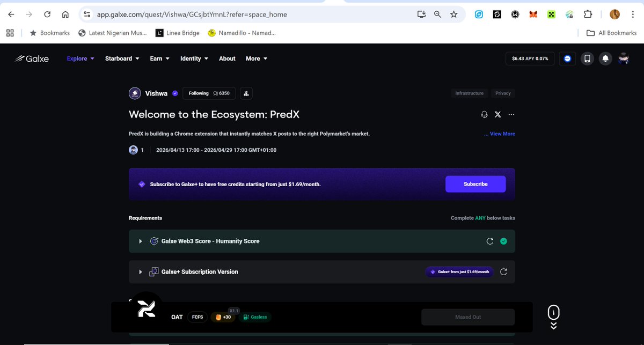
Task: Open the browser home page
Action: tap(65, 14)
